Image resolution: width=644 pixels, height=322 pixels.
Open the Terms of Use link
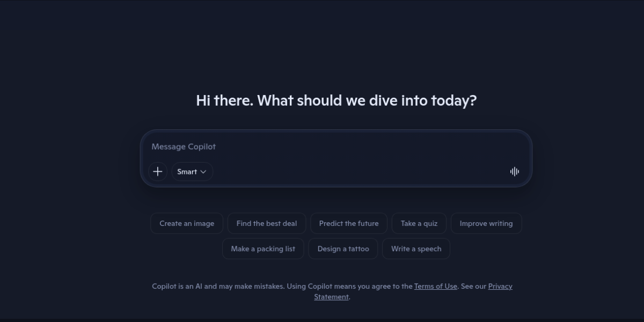[x=435, y=286]
